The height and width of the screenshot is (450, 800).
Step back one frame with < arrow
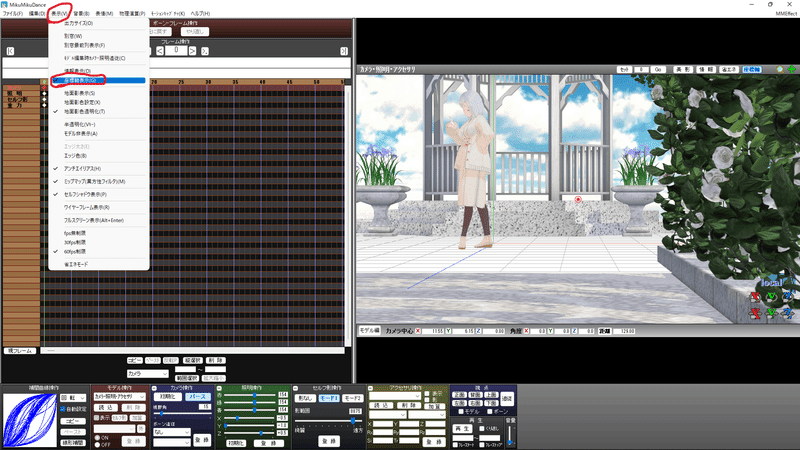tap(160, 51)
